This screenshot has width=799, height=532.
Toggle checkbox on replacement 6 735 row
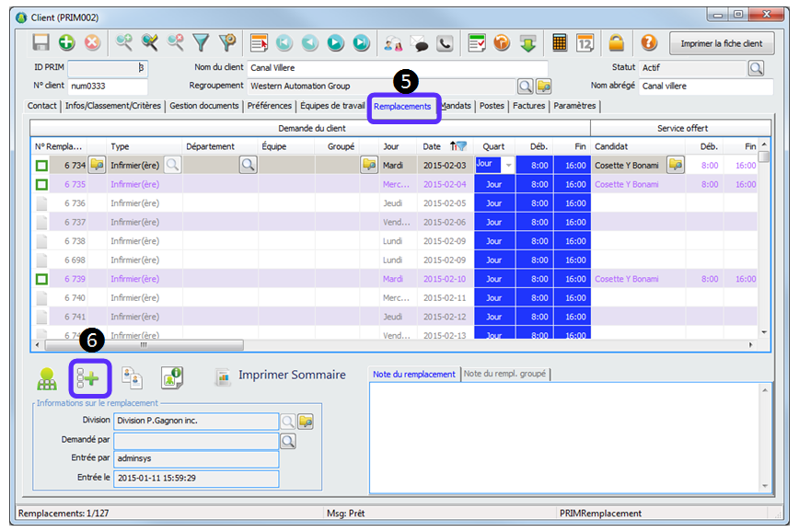[x=41, y=185]
